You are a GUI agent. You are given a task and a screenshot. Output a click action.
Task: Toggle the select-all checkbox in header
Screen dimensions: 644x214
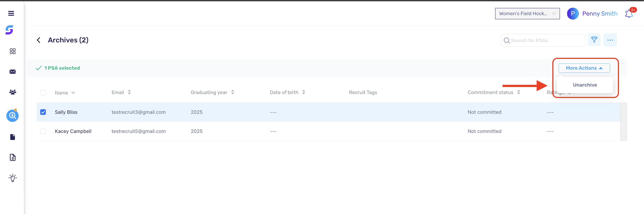[43, 92]
